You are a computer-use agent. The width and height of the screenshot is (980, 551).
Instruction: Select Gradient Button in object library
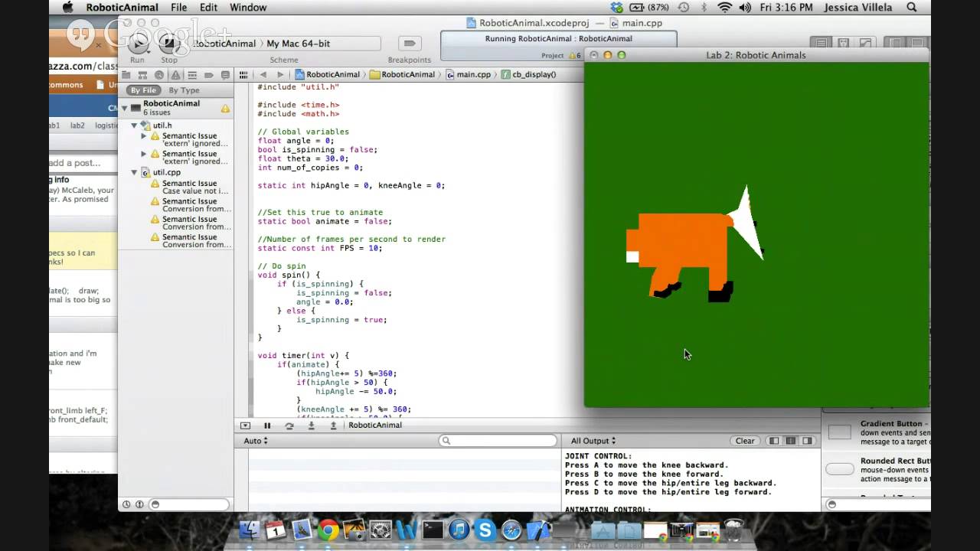[x=877, y=433]
